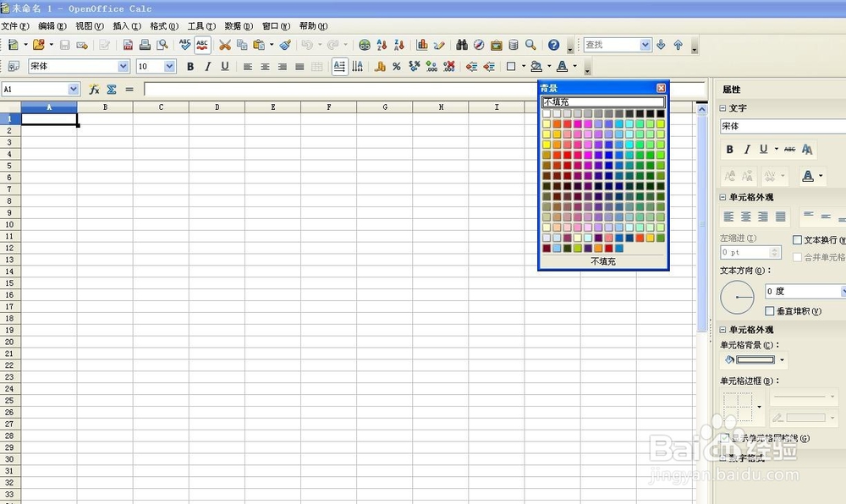Toggle Bold in the formatting toolbar
This screenshot has width=846, height=504.
coord(190,66)
